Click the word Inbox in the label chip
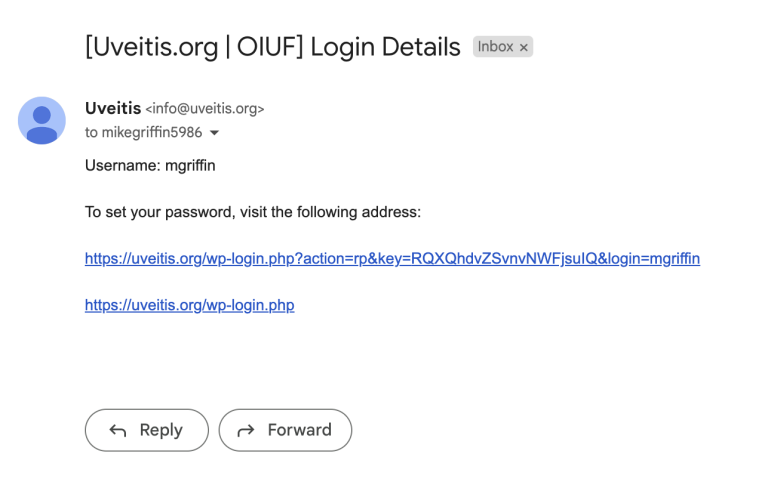 [x=495, y=47]
